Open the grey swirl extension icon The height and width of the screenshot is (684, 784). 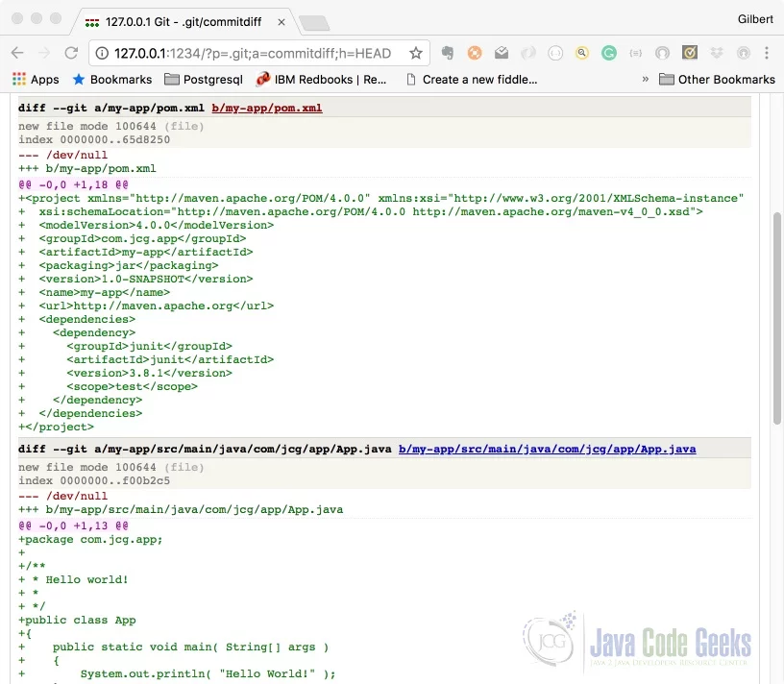tap(528, 53)
